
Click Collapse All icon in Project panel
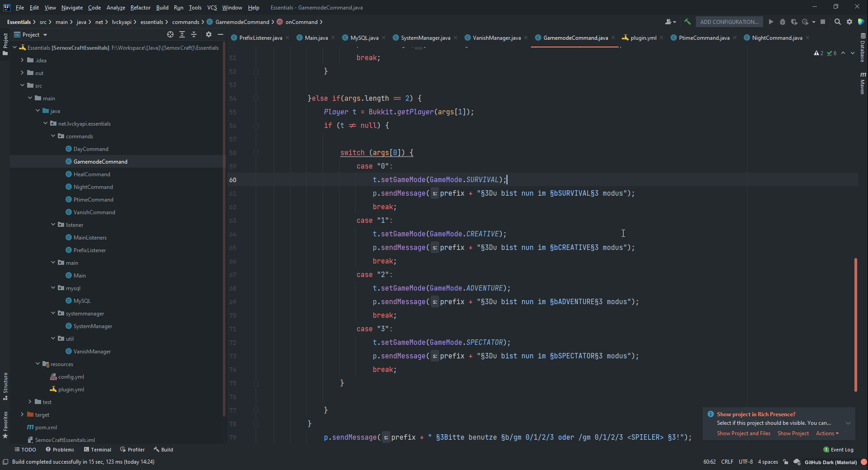[194, 34]
